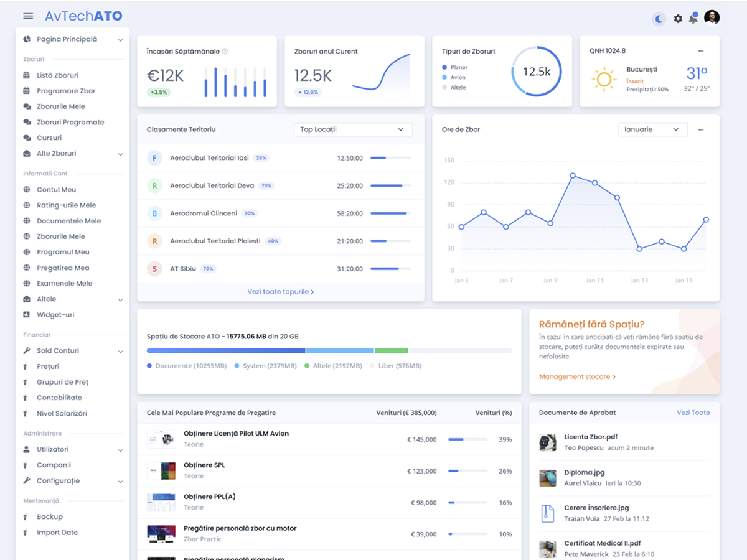Click the hamburger menu icon
The width and height of the screenshot is (747, 560).
28,16
